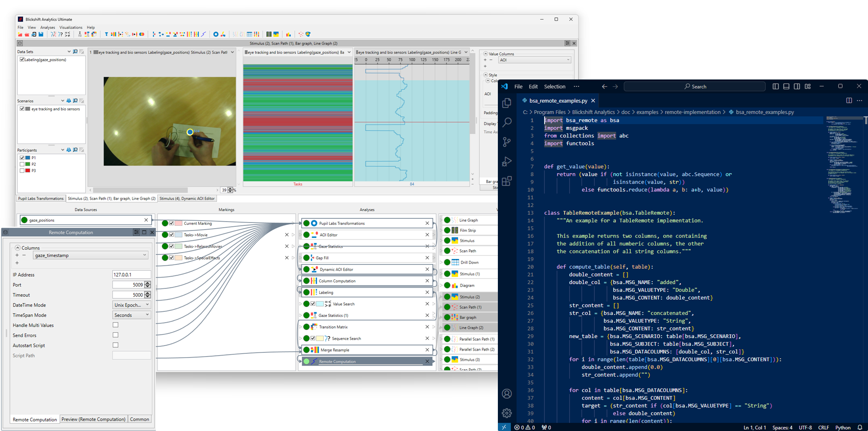This screenshot has height=431, width=868.
Task: Open the TimeSpan Mode Seconds dropdown
Action: [x=131, y=315]
